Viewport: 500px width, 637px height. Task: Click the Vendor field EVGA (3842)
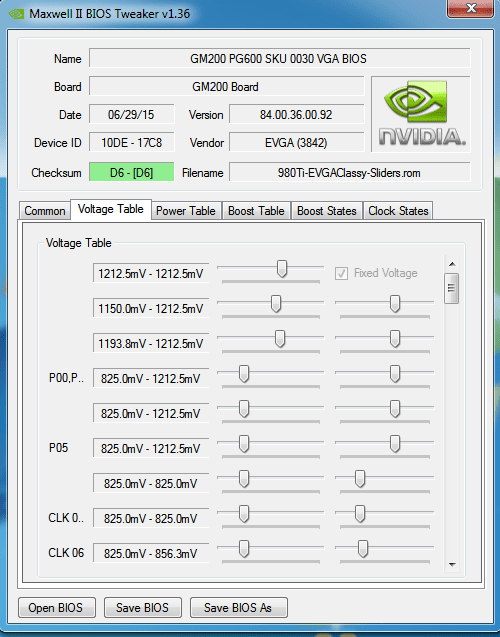[297, 142]
